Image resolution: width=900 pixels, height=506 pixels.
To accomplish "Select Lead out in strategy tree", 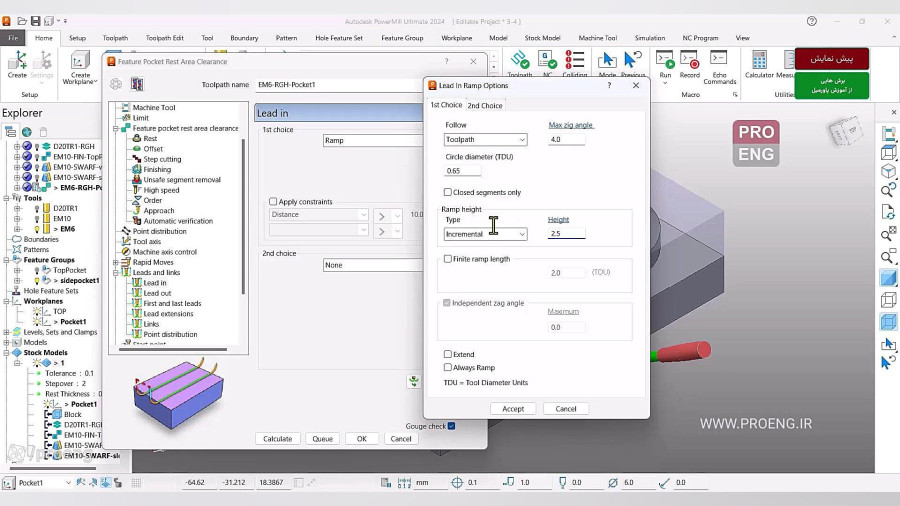I will pos(157,293).
